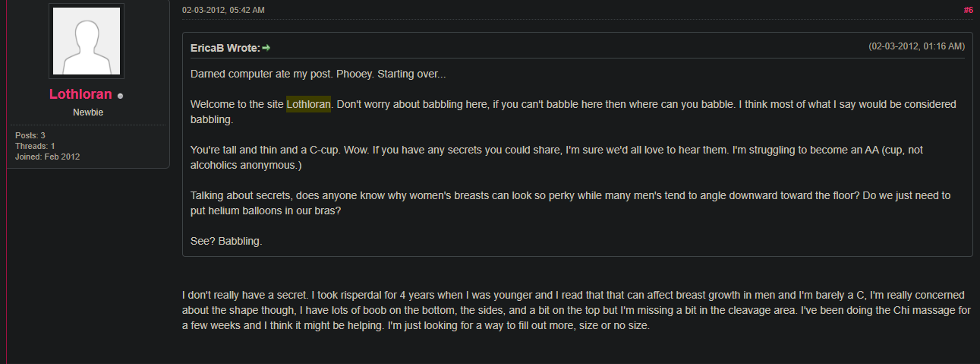Click the EricaB Wrote quote header
980x364 pixels.
[x=225, y=48]
